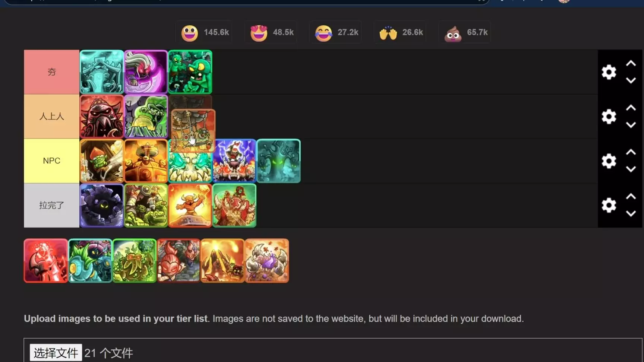The image size is (644, 362).
Task: Open settings gear for 夯 tier row
Action: (x=609, y=72)
